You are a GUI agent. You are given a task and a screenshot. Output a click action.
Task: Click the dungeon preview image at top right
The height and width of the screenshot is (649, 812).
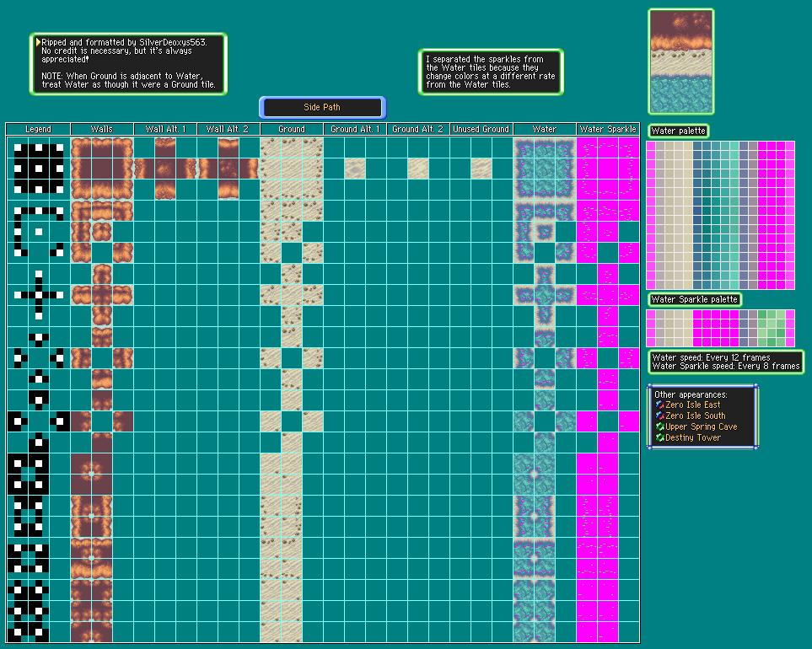pos(681,62)
